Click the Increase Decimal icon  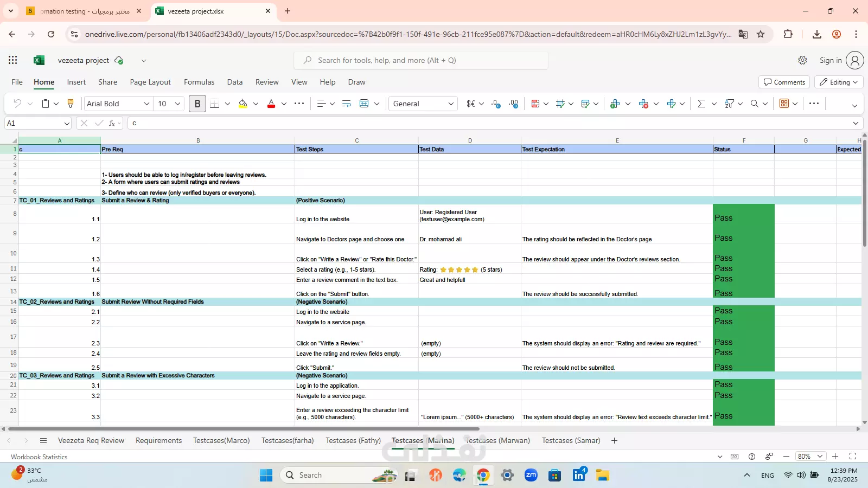496,104
